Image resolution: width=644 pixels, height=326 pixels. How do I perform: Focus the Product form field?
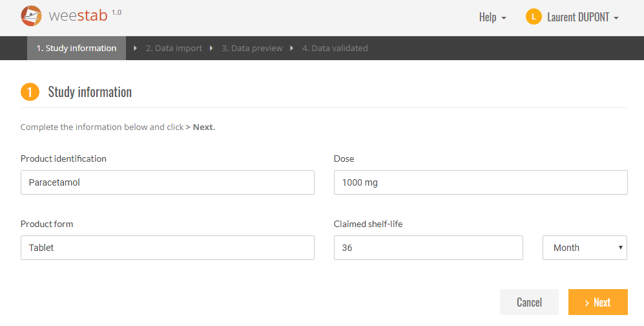167,248
